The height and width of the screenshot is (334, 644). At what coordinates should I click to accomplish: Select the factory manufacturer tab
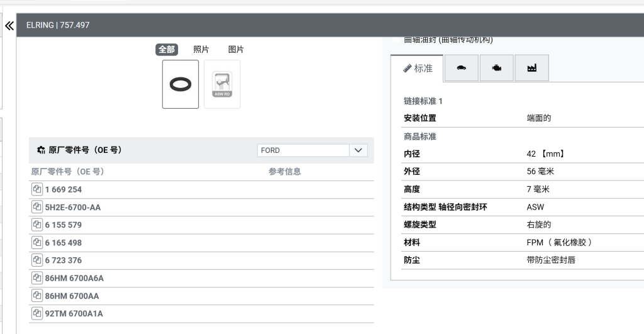531,68
